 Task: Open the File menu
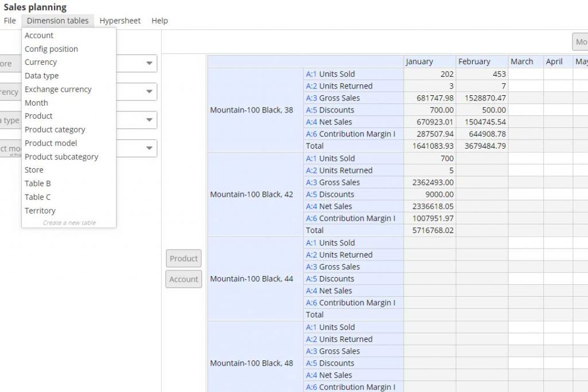(10, 21)
